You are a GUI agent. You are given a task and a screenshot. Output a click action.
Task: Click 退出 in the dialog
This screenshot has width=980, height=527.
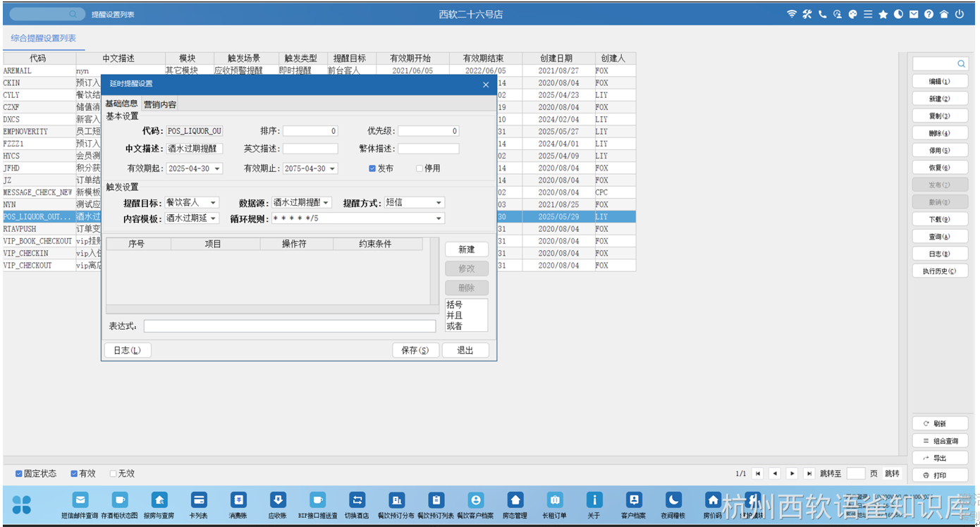tap(465, 350)
